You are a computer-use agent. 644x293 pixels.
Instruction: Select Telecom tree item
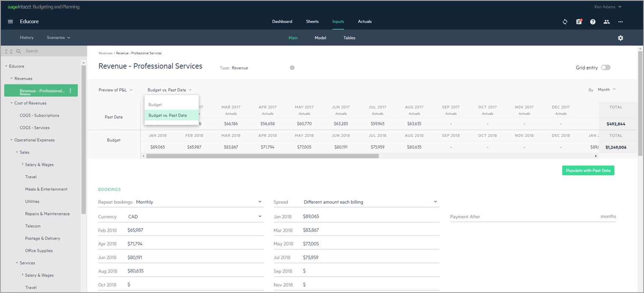(x=33, y=226)
